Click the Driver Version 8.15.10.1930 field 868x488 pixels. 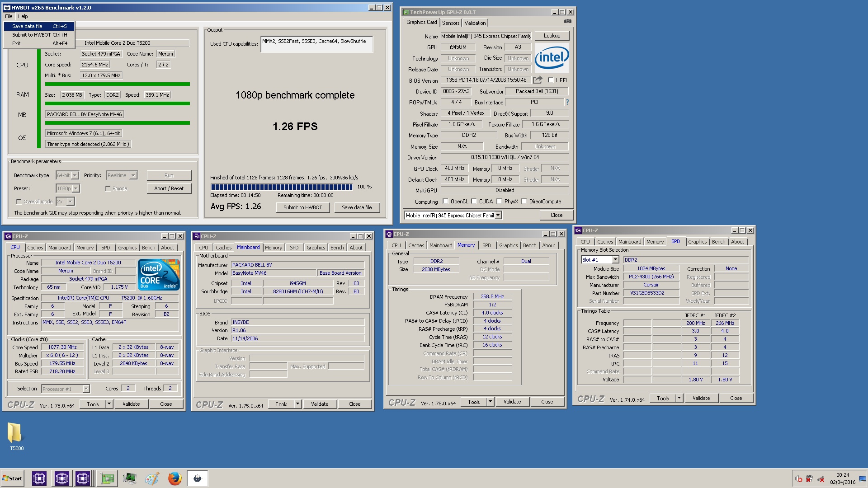point(505,157)
